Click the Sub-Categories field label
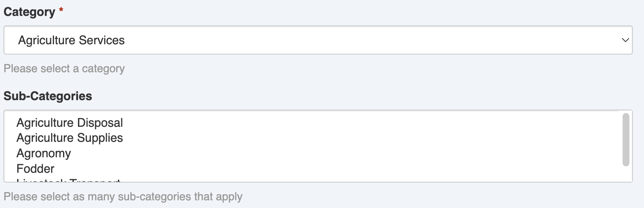 coord(48,96)
